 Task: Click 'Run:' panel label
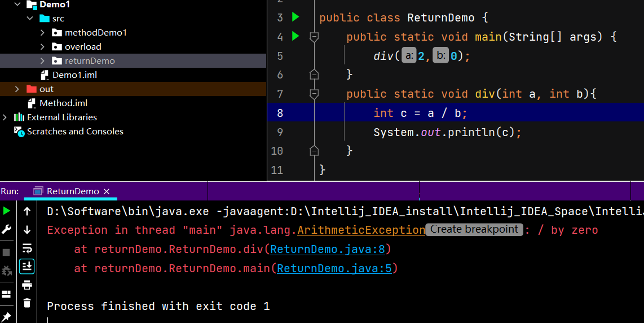[x=10, y=191]
